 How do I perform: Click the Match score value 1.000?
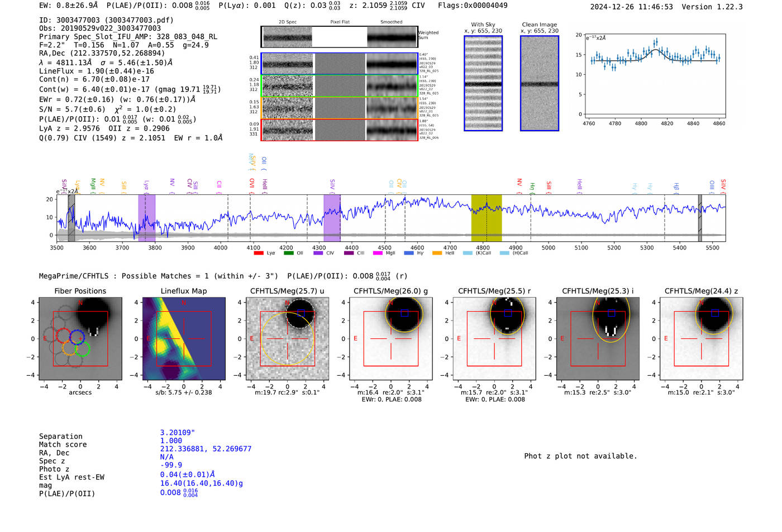[x=171, y=441]
